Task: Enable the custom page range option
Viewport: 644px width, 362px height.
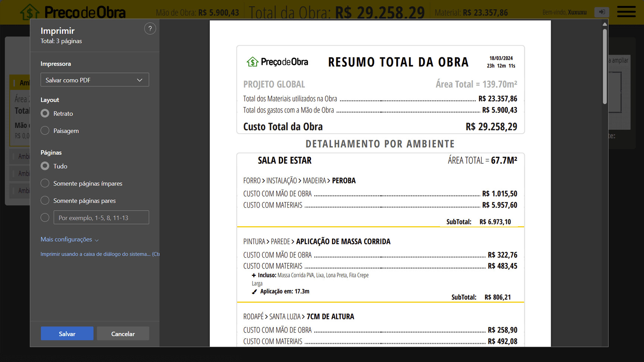Action: point(44,217)
